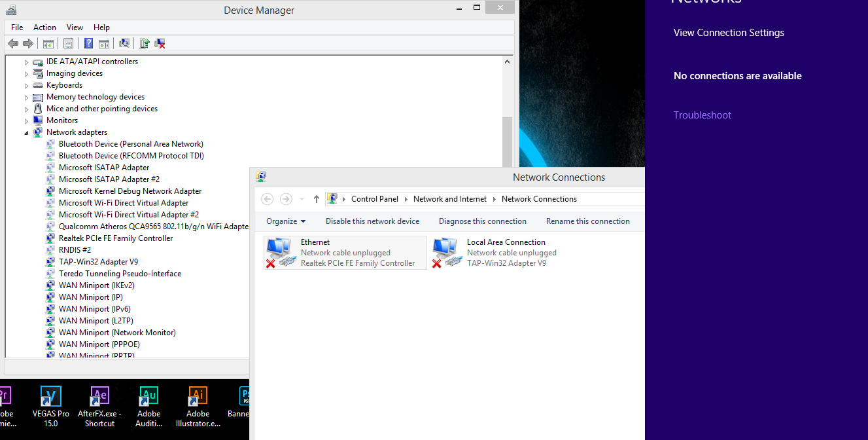Collapse the Network adapters tree node

pyautogui.click(x=27, y=133)
